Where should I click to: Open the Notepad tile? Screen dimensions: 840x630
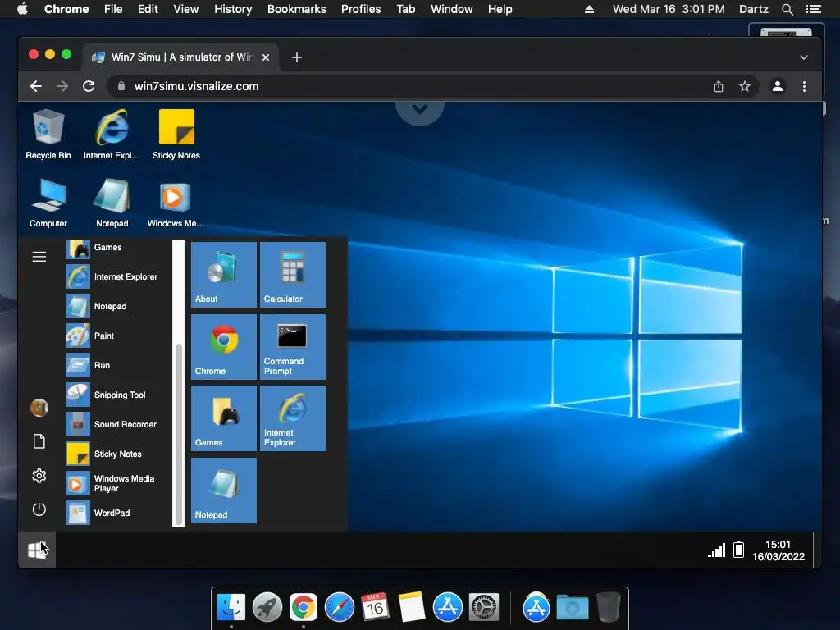[224, 491]
